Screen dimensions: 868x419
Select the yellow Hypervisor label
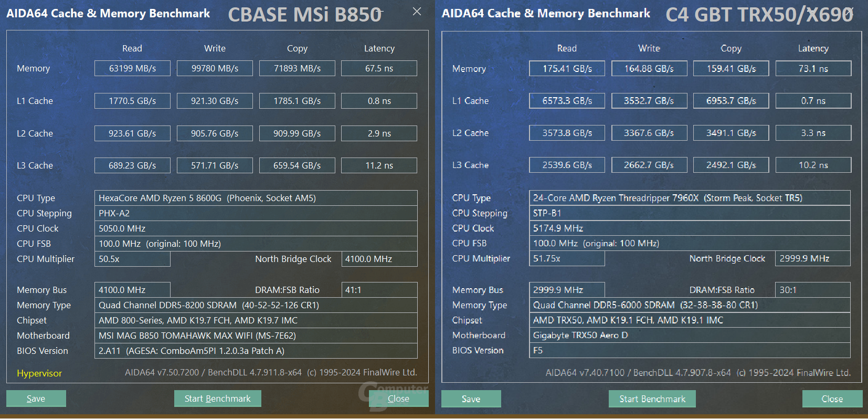pyautogui.click(x=39, y=373)
